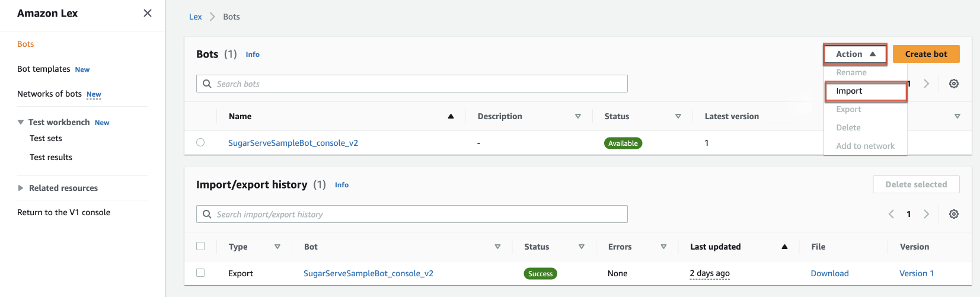Sort bots by Name column arrow

(451, 116)
